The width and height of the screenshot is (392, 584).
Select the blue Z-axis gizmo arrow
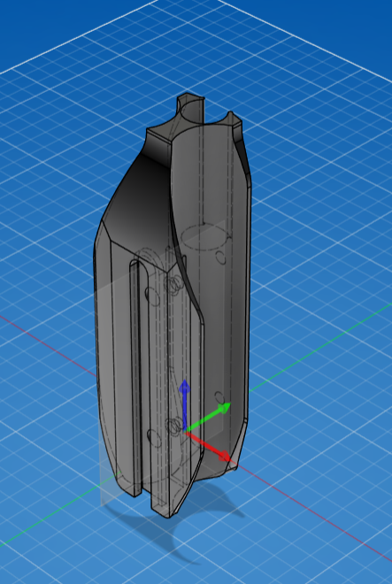185,405
